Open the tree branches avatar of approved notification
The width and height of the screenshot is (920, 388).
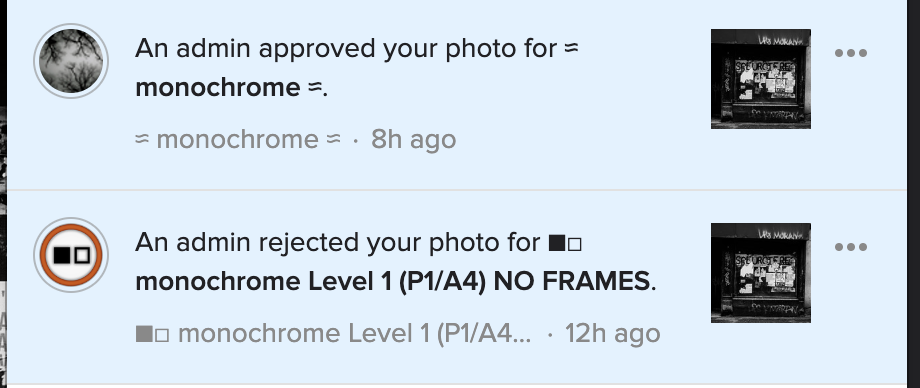pyautogui.click(x=71, y=61)
